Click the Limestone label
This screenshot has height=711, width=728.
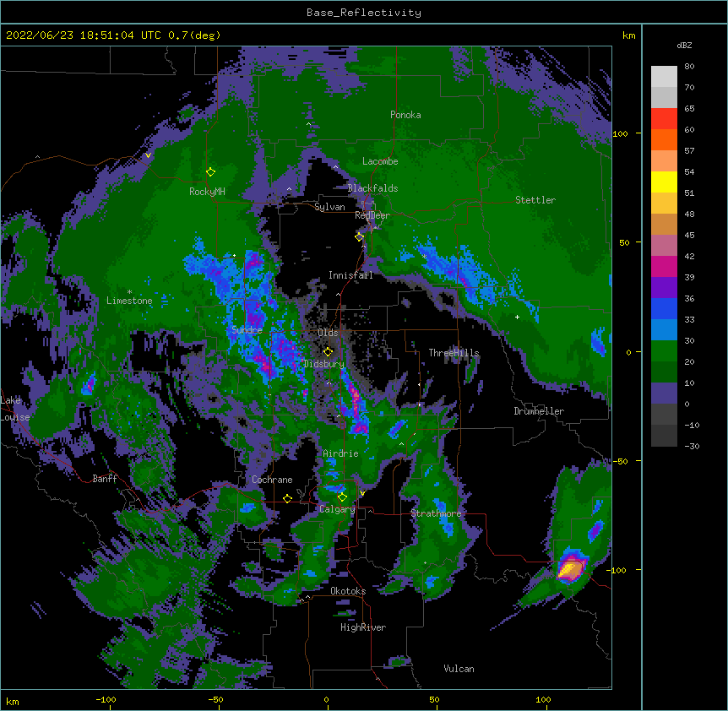tap(129, 301)
